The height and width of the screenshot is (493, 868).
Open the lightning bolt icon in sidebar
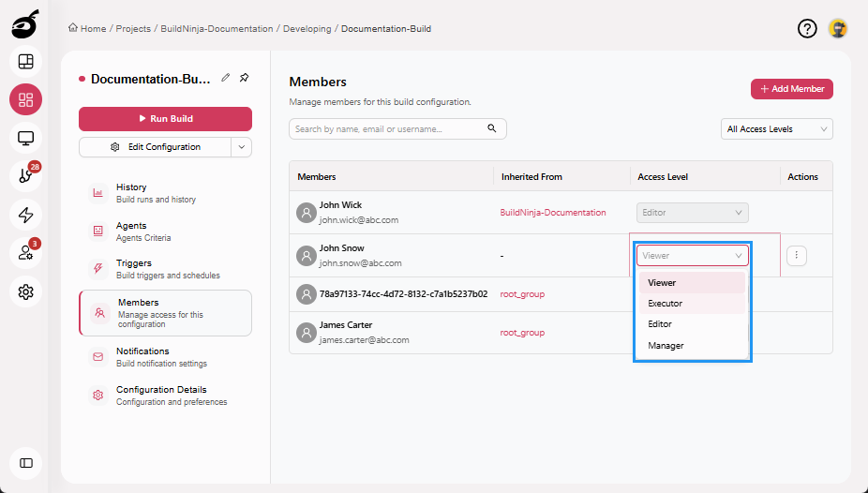coord(25,215)
